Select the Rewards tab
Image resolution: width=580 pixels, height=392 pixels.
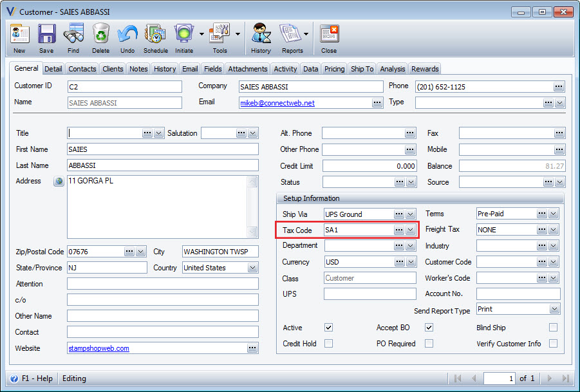pos(425,69)
